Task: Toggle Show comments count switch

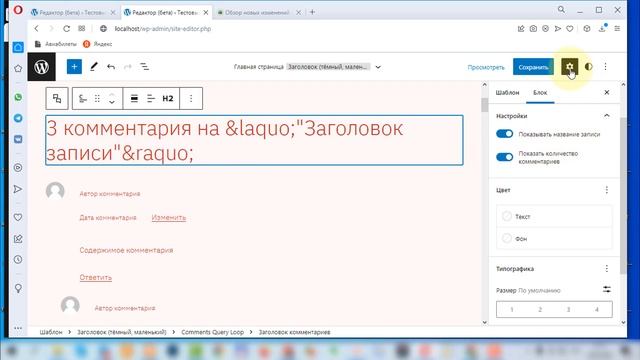Action: click(x=504, y=157)
